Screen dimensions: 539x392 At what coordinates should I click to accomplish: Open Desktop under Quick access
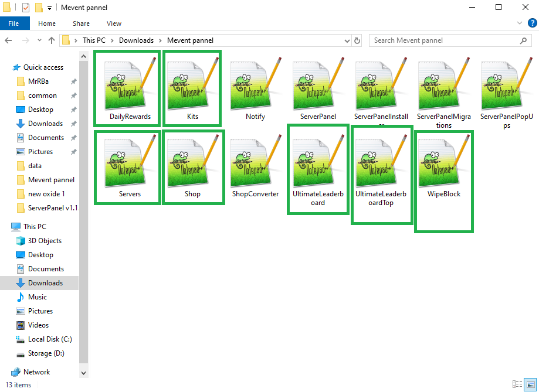39,110
